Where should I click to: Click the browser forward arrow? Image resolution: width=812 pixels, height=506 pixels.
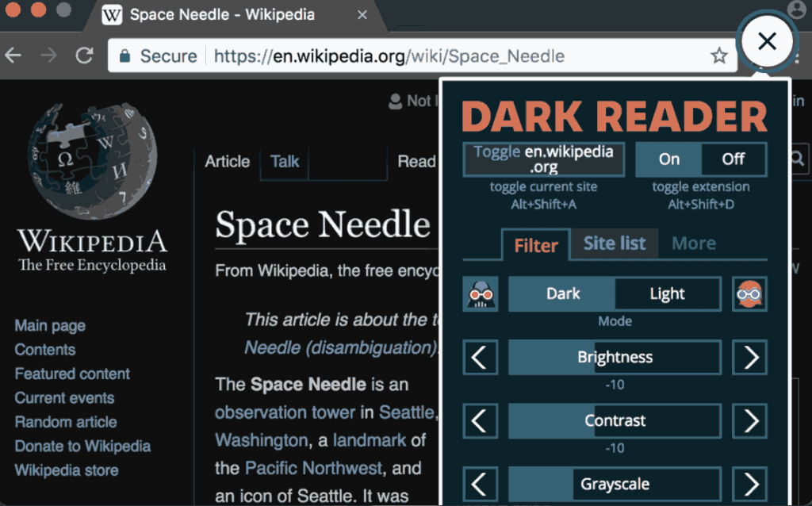(x=48, y=55)
